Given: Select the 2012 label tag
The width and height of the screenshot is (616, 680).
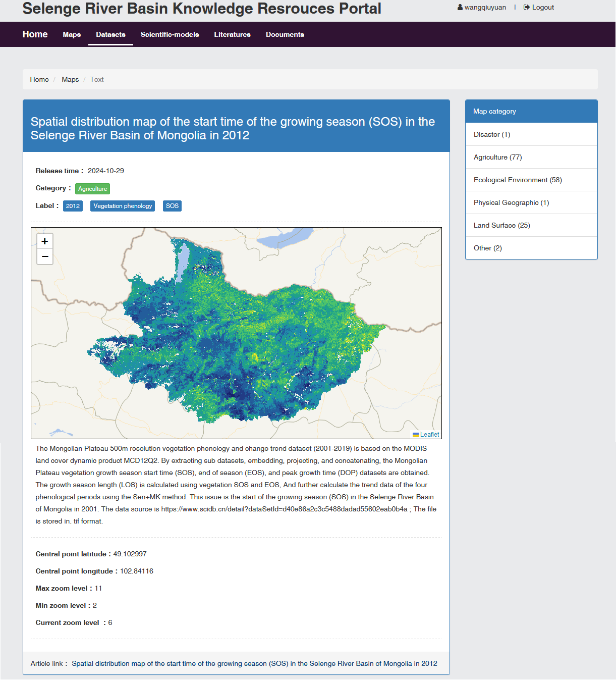Looking at the screenshot, I should point(73,206).
